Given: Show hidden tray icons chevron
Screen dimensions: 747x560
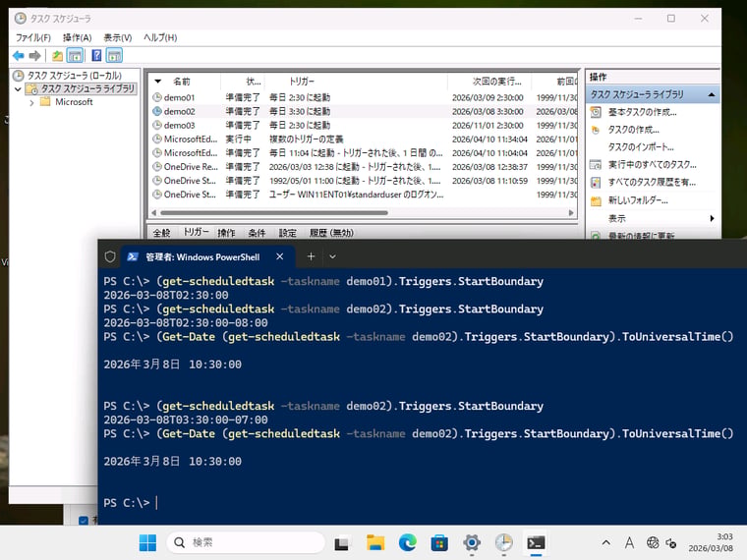Looking at the screenshot, I should (x=606, y=542).
